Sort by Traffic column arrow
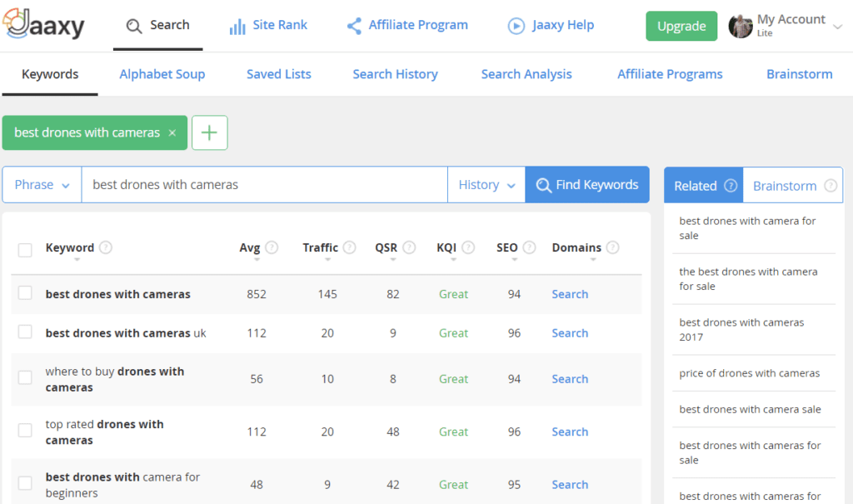The width and height of the screenshot is (853, 504). pos(327,260)
